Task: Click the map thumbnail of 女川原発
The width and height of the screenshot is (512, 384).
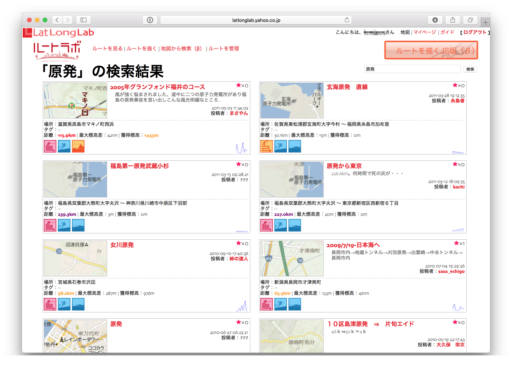Action: [x=75, y=258]
